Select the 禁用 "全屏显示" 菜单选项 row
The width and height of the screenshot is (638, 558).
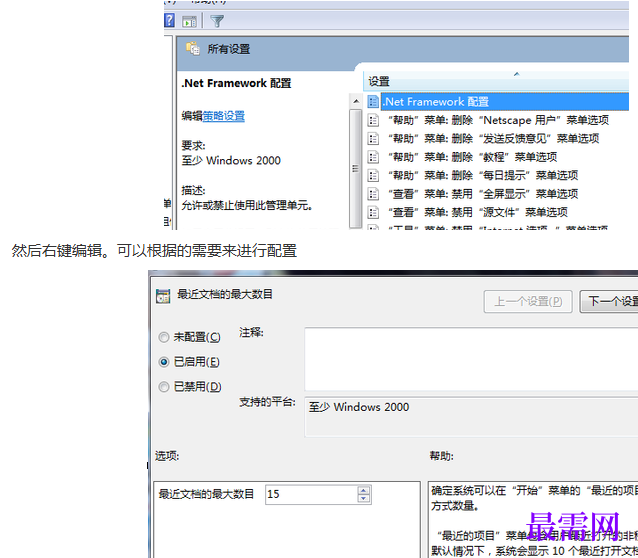click(483, 194)
